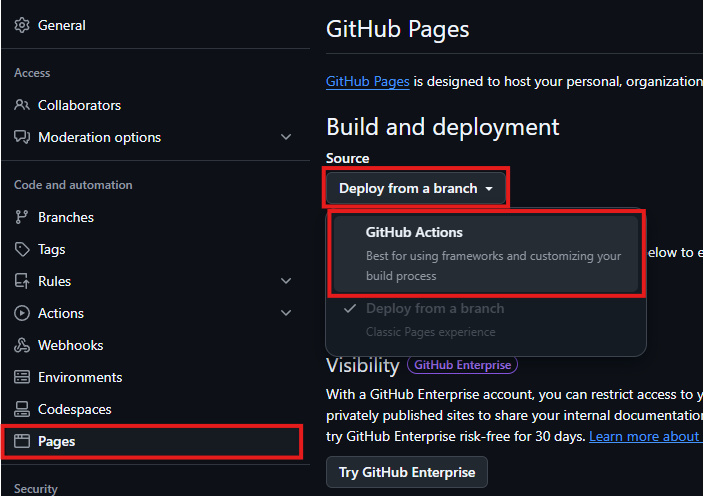This screenshot has width=703, height=496.
Task: Click the Collaborators people icon
Action: [x=22, y=105]
